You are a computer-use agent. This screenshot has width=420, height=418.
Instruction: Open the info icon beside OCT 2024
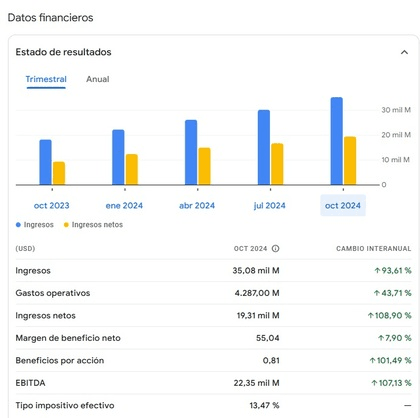pyautogui.click(x=275, y=248)
